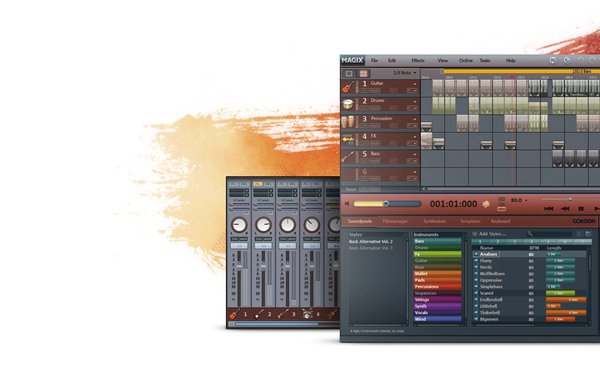Open first plug-in slot dropdown on mixer channel 2

click(271, 191)
